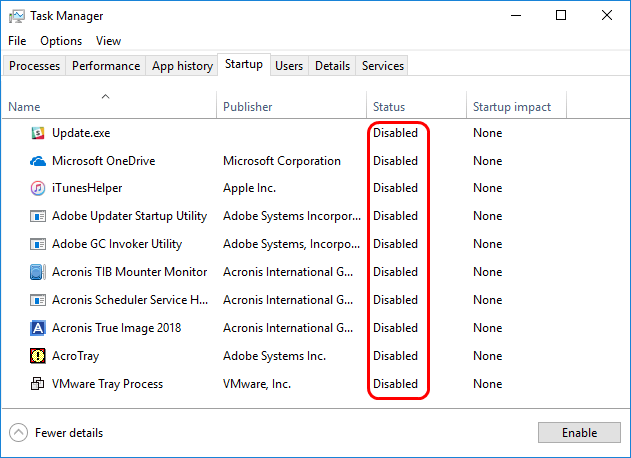Click Disabled status in iTunesHelper row

pyautogui.click(x=396, y=188)
